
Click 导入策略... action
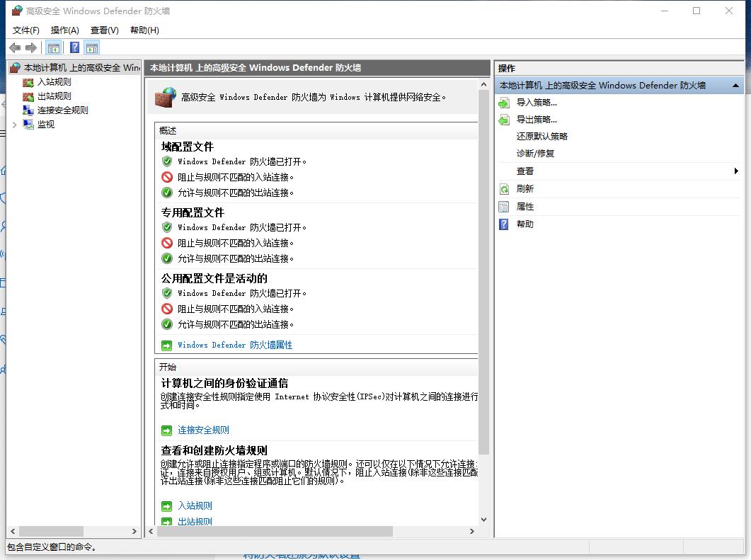(x=537, y=103)
